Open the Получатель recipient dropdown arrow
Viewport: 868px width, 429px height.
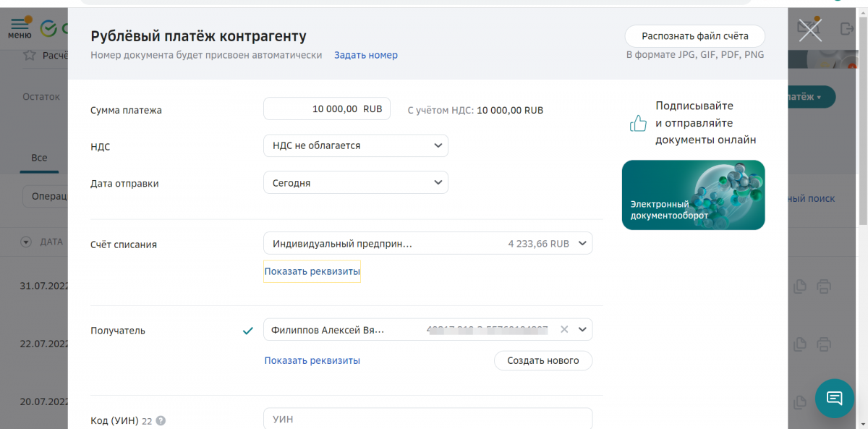(x=583, y=330)
